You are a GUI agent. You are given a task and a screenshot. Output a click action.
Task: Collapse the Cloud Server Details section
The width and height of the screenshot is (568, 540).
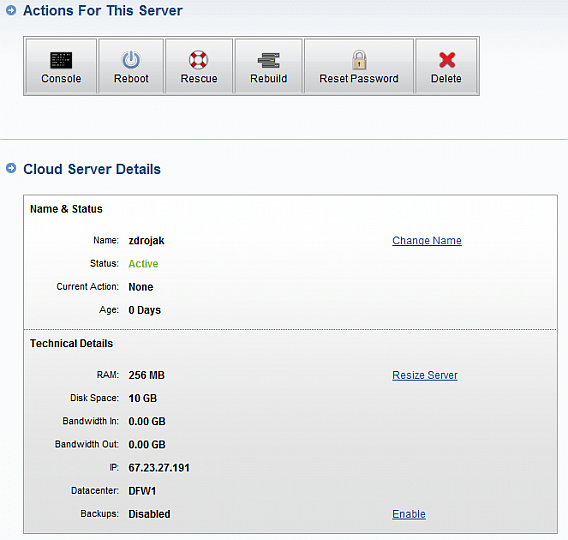click(x=11, y=168)
